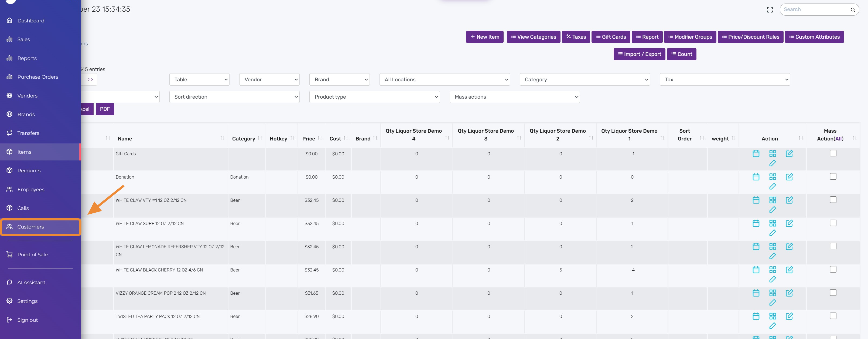Click pencil icon in Gift Cards row
The image size is (868, 339).
point(772,163)
